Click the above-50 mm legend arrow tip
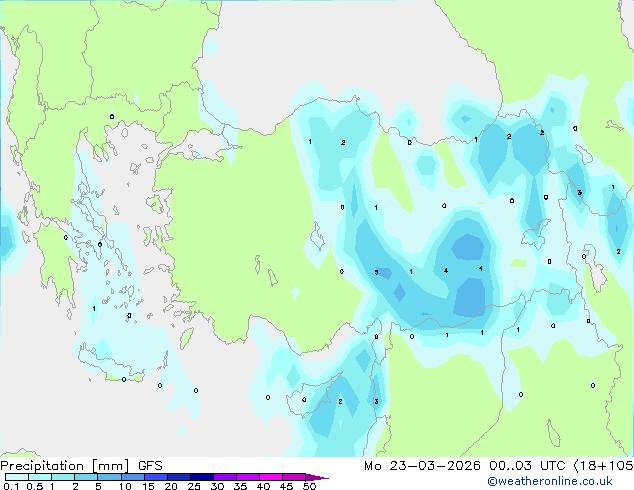The height and width of the screenshot is (490, 634). [x=317, y=477]
